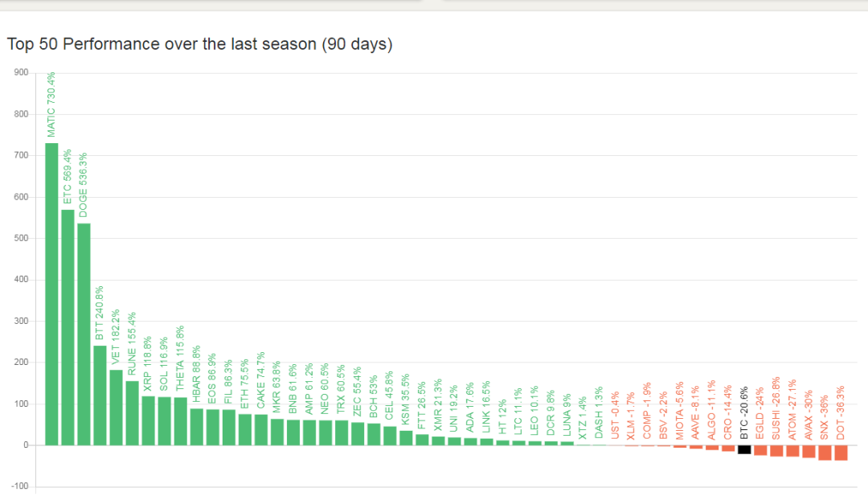Select the BTT 240.8% bar
Screen dimensions: 868x496
tap(100, 396)
